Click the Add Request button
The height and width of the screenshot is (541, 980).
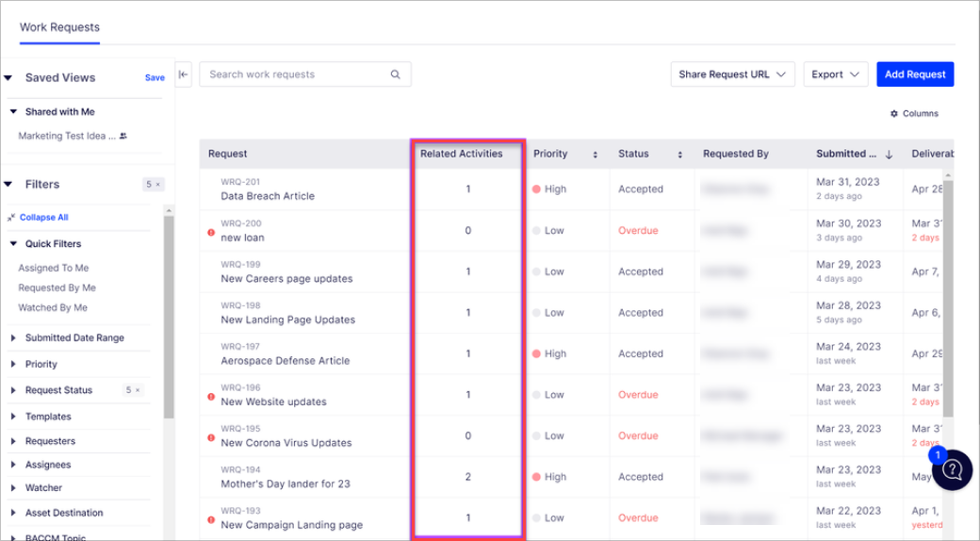[914, 74]
